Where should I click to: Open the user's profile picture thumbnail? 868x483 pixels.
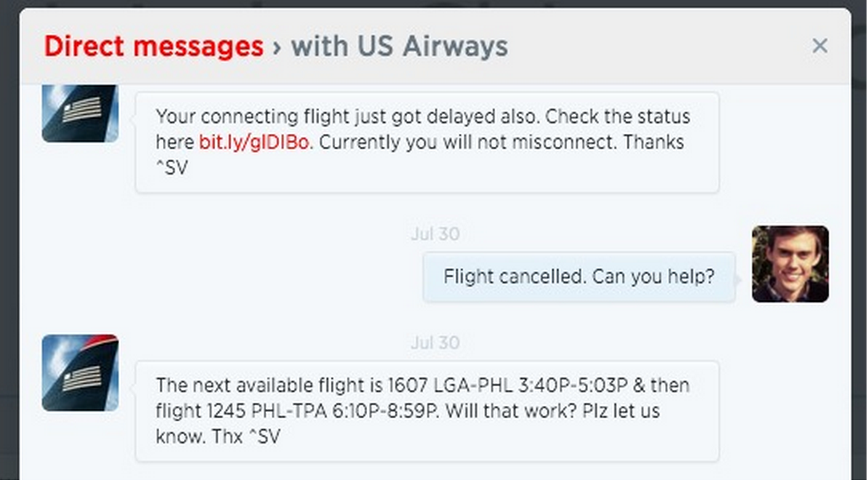[x=790, y=265]
